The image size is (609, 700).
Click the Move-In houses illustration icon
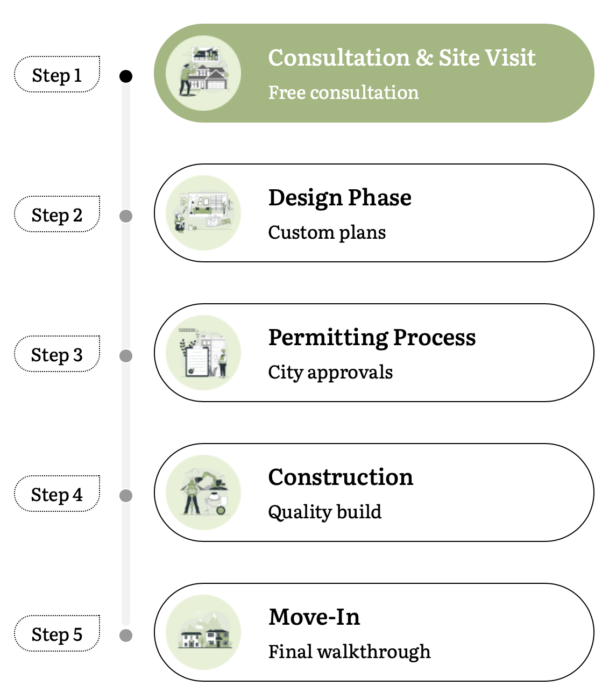[203, 632]
